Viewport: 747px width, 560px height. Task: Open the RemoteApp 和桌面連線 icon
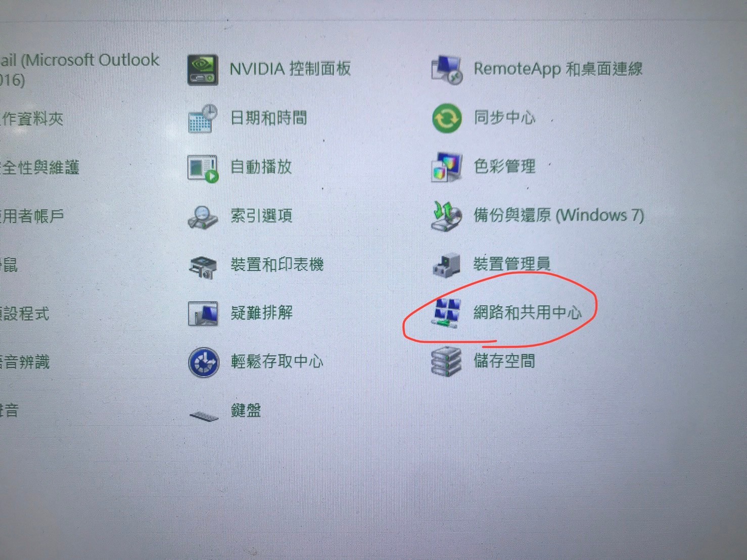447,70
